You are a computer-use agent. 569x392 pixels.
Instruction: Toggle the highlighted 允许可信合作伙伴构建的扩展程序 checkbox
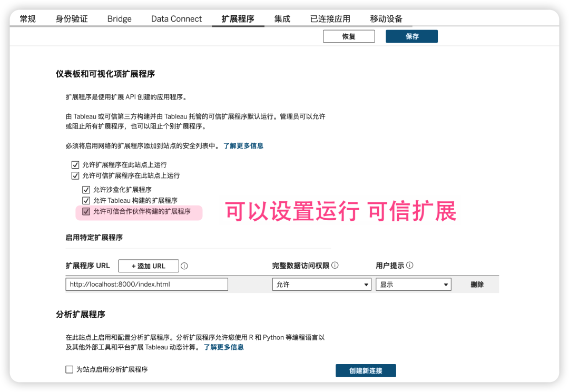pyautogui.click(x=86, y=212)
